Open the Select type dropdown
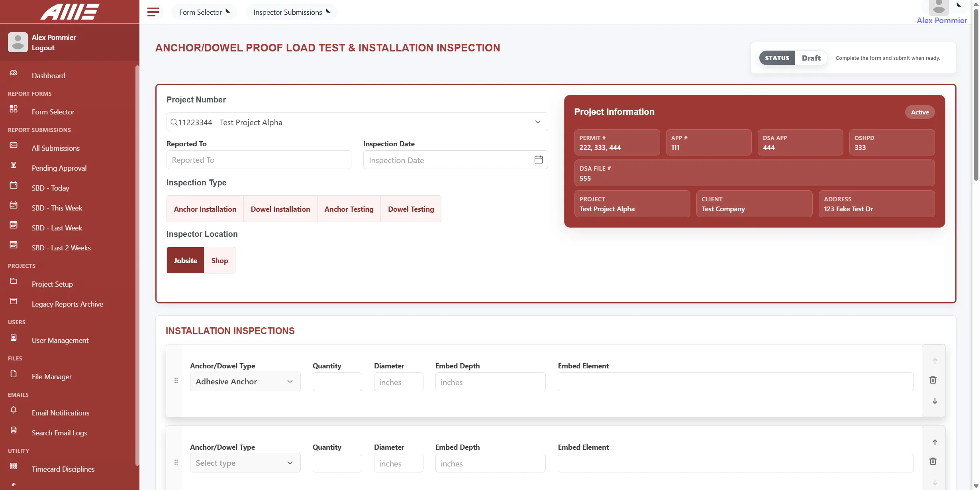The image size is (980, 490). point(245,463)
